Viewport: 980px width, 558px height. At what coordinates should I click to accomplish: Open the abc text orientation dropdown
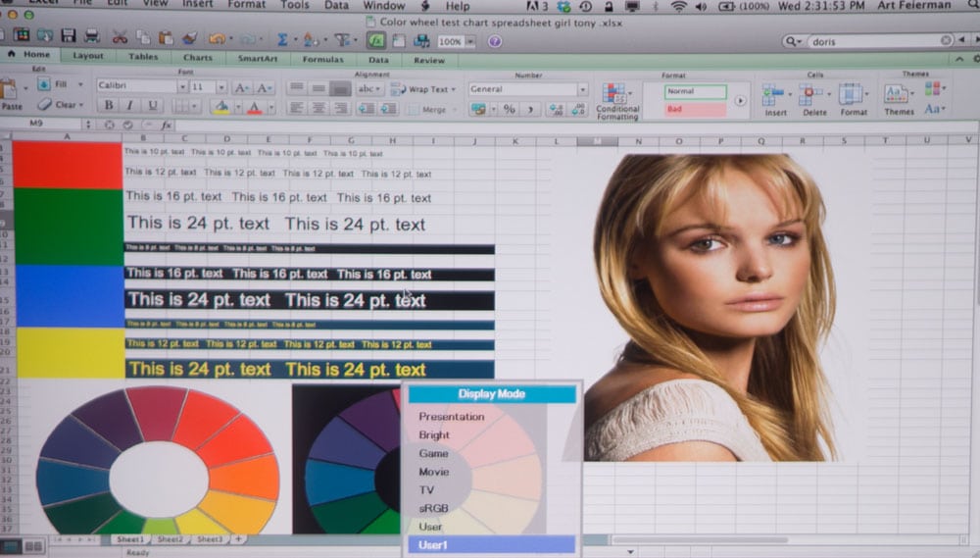(369, 89)
